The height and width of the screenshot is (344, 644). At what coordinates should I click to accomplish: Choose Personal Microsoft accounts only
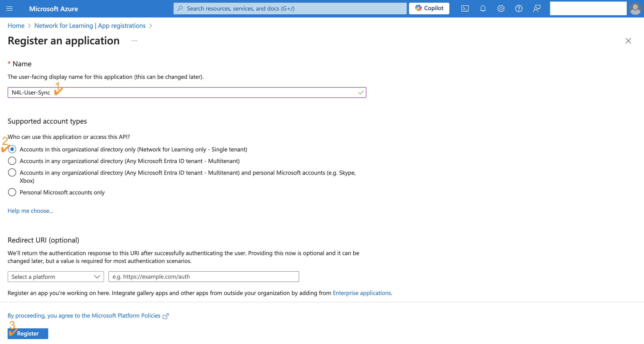(12, 192)
